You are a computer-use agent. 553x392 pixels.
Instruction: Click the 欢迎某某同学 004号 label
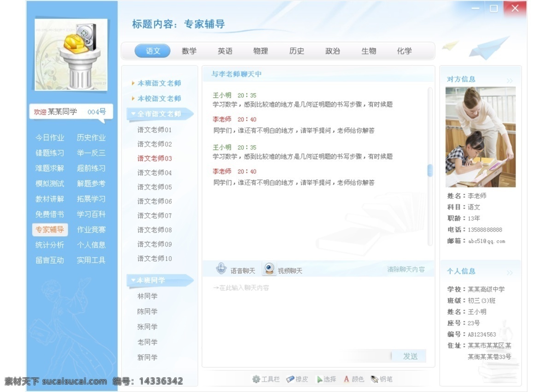(x=70, y=112)
